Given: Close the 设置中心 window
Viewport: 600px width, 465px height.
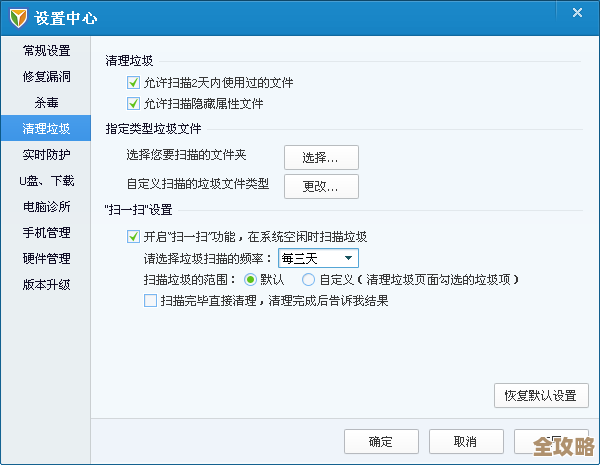Looking at the screenshot, I should (577, 13).
